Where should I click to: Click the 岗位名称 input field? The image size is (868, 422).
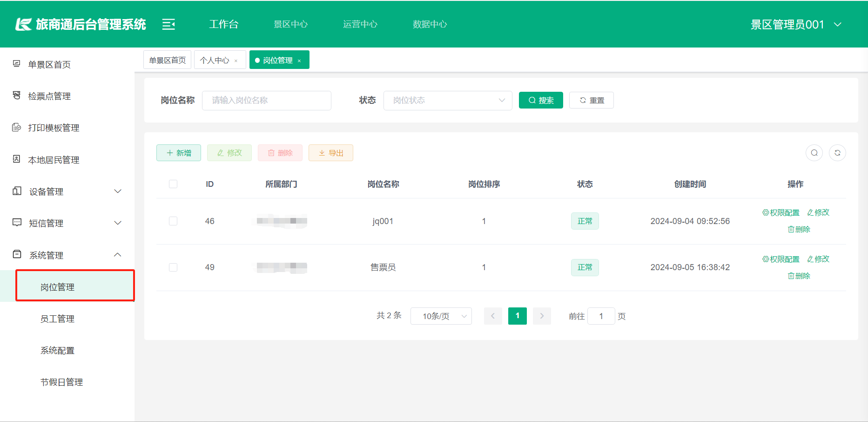click(266, 101)
